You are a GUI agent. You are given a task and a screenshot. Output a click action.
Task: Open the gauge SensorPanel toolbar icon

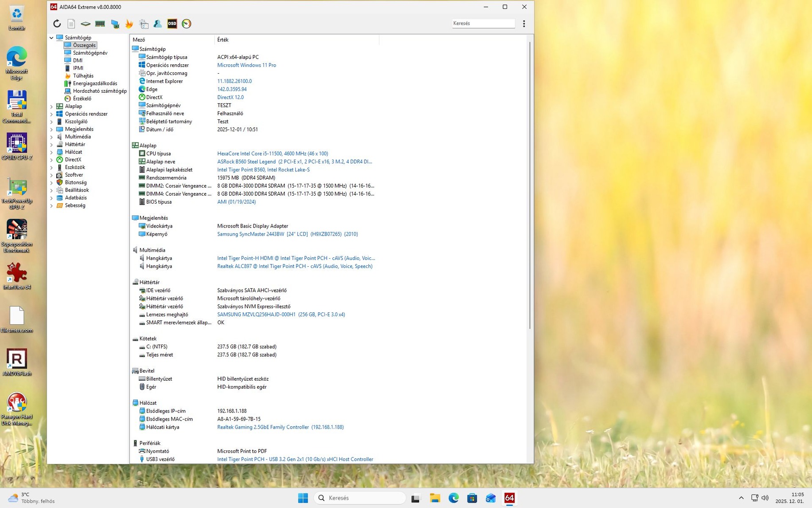tap(187, 24)
